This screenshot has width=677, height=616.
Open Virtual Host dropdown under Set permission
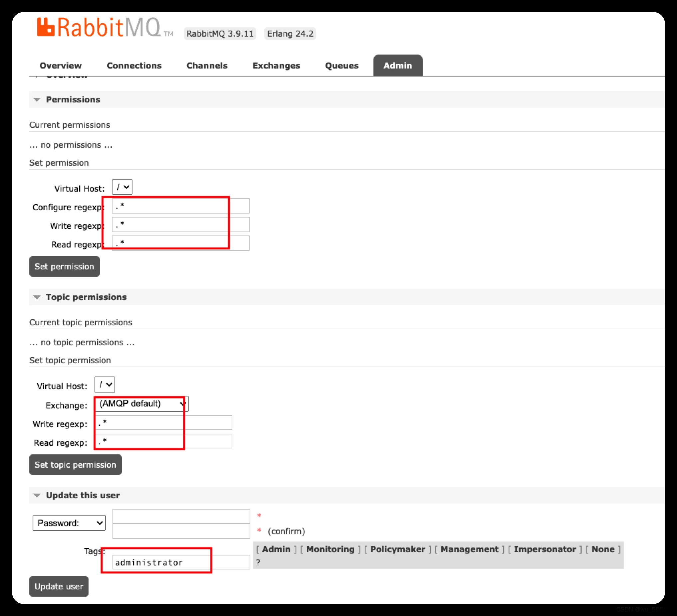pyautogui.click(x=122, y=187)
